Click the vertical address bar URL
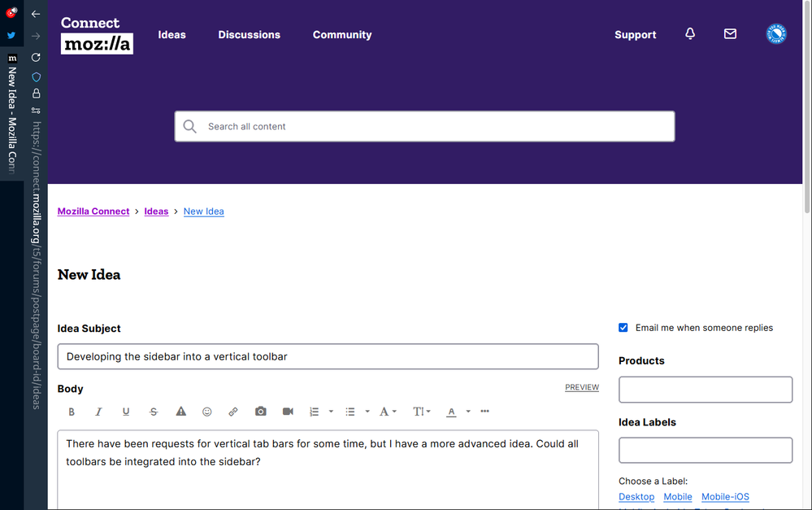 click(x=37, y=265)
